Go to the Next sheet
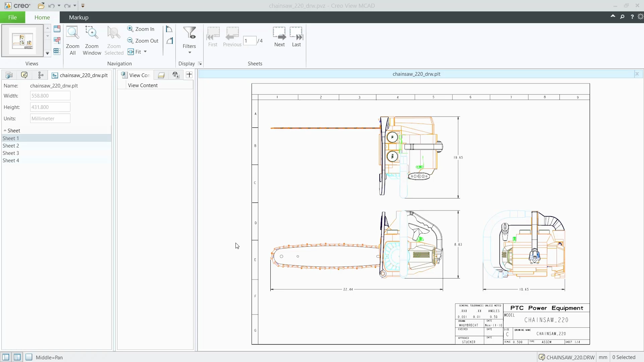644x362 pixels. tap(279, 37)
